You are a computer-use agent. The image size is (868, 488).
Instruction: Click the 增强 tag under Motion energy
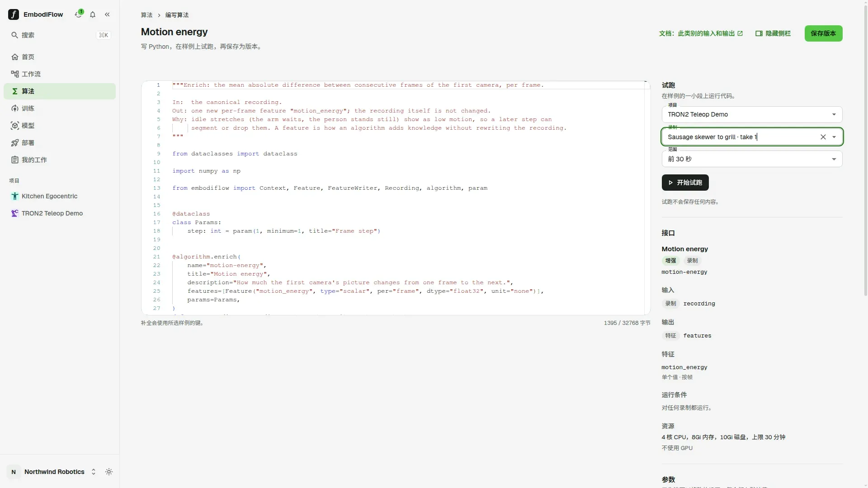(670, 261)
